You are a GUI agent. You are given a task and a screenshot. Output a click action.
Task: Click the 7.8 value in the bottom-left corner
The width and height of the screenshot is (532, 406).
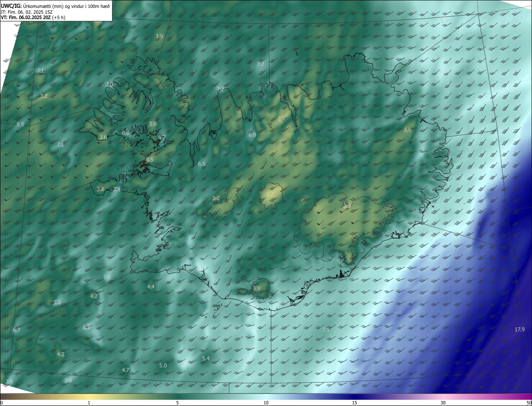[x=9, y=382]
